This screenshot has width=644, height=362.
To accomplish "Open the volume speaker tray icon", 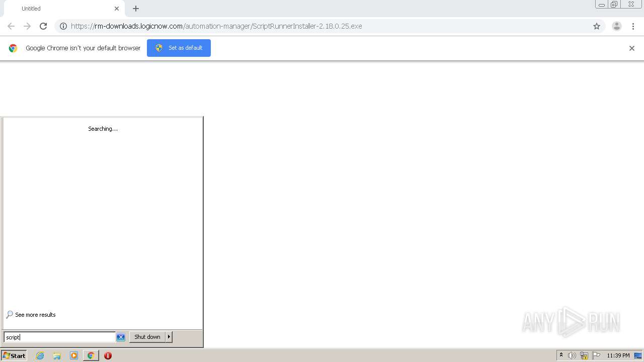I will (572, 355).
